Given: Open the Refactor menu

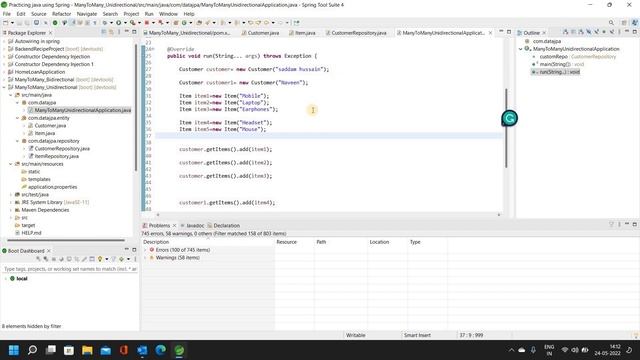Looking at the screenshot, I should coord(62,14).
